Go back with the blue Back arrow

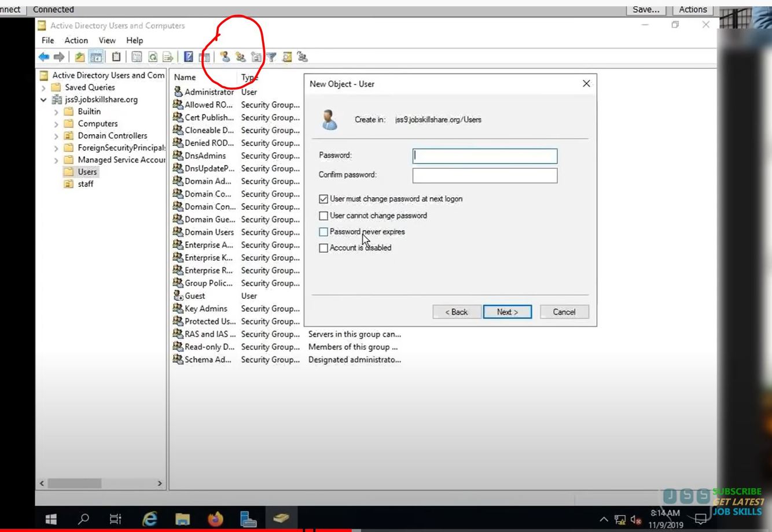(44, 57)
